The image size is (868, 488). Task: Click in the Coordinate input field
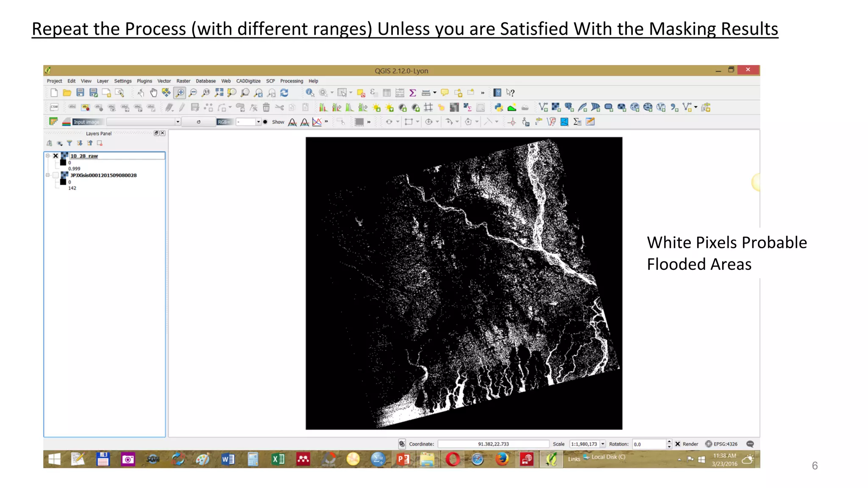[493, 444]
